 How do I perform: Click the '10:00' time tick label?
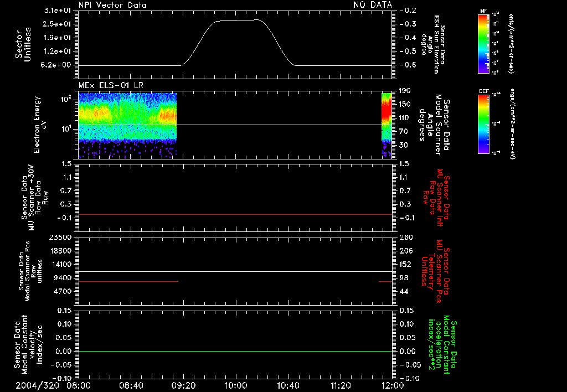tap(236, 385)
